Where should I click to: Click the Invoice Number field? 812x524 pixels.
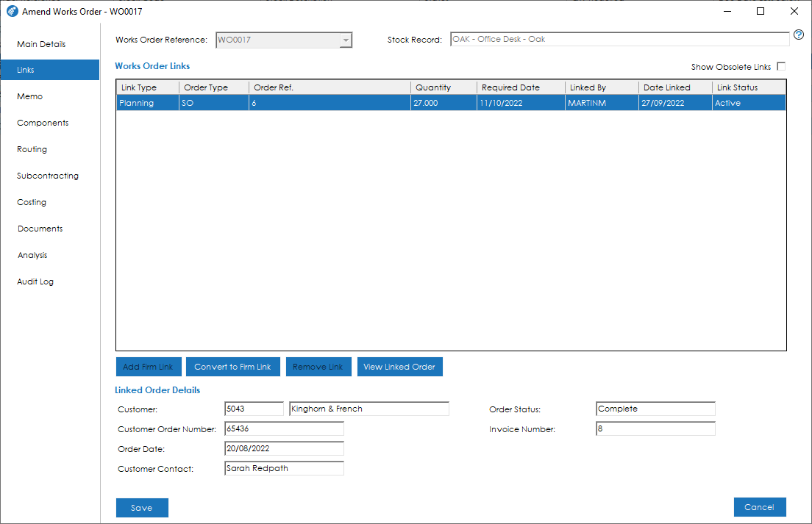[x=655, y=428]
